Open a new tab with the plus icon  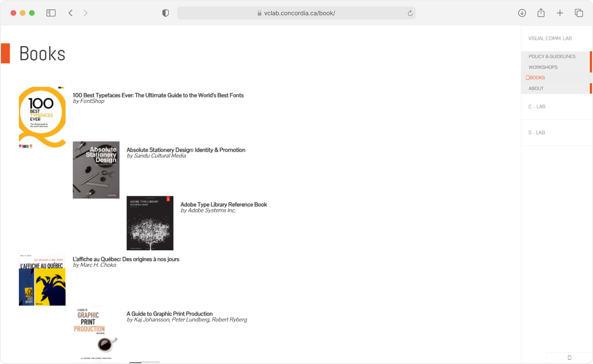coord(560,13)
